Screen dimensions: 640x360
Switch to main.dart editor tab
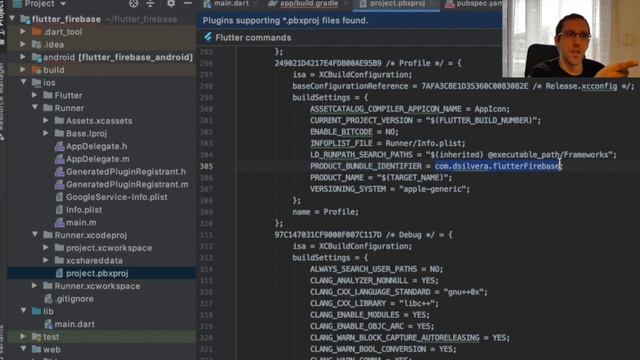coord(231,4)
